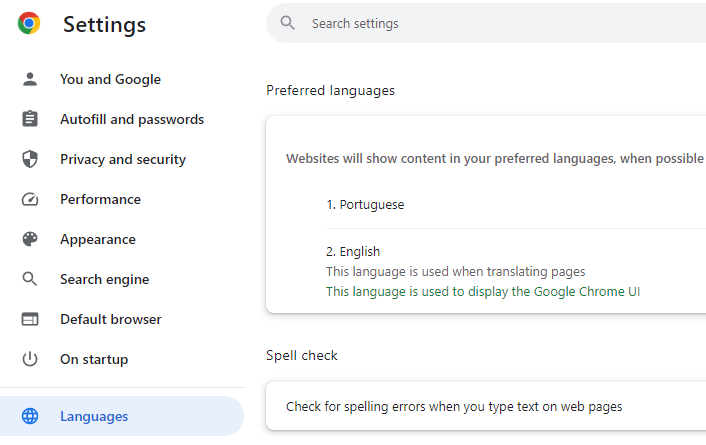Click in the Search settings field

[486, 23]
